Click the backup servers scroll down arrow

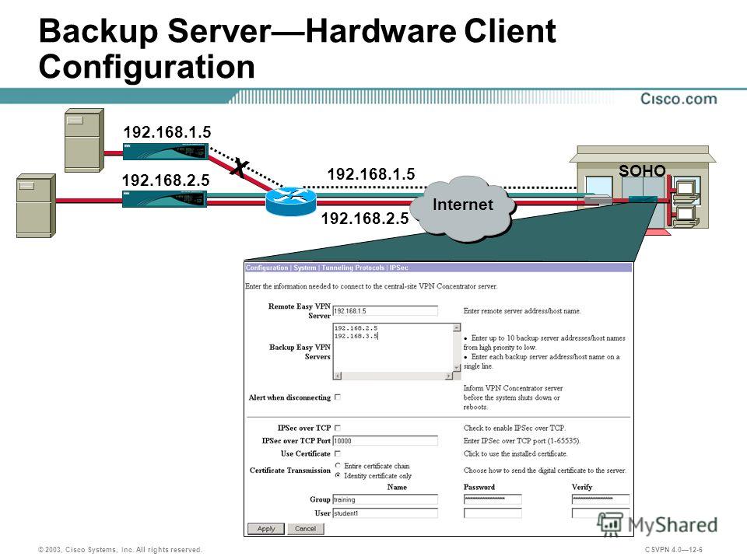(x=457, y=368)
